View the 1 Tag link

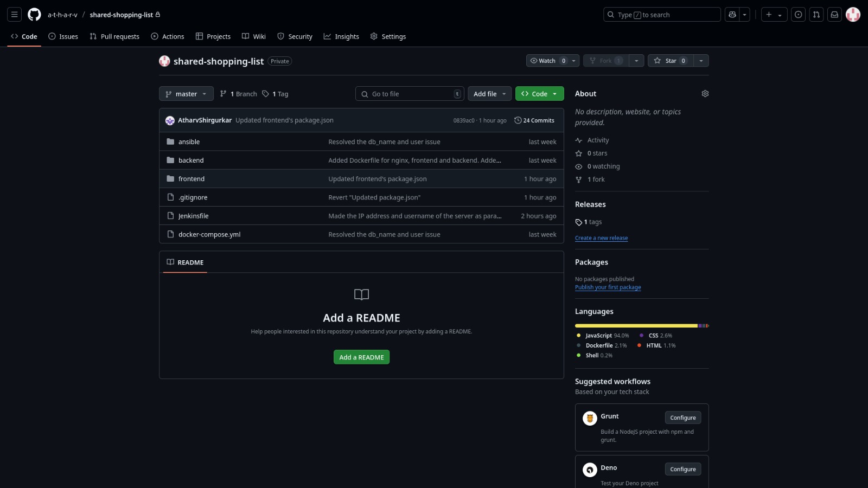275,94
